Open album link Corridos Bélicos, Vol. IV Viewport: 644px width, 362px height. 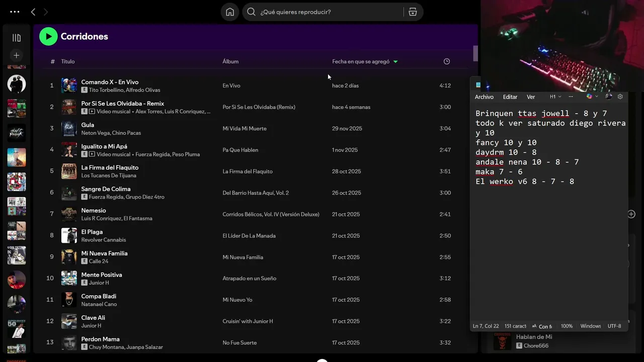click(271, 214)
